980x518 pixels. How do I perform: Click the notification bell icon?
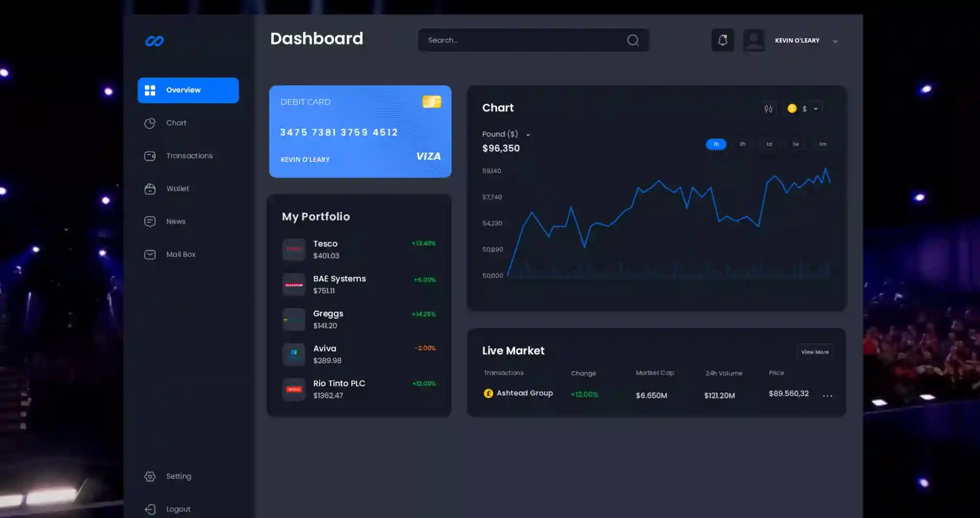[x=722, y=40]
